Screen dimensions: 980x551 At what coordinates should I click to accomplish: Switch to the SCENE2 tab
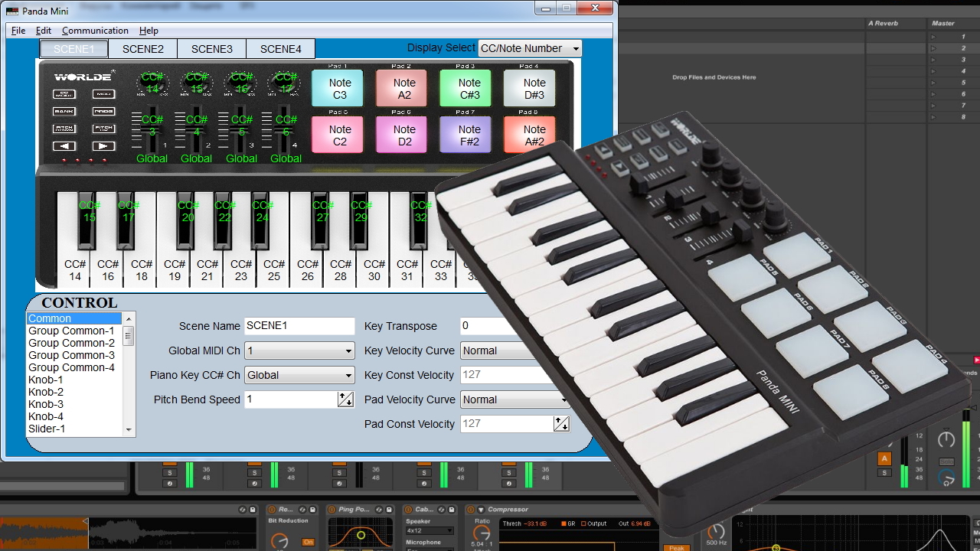pos(143,49)
